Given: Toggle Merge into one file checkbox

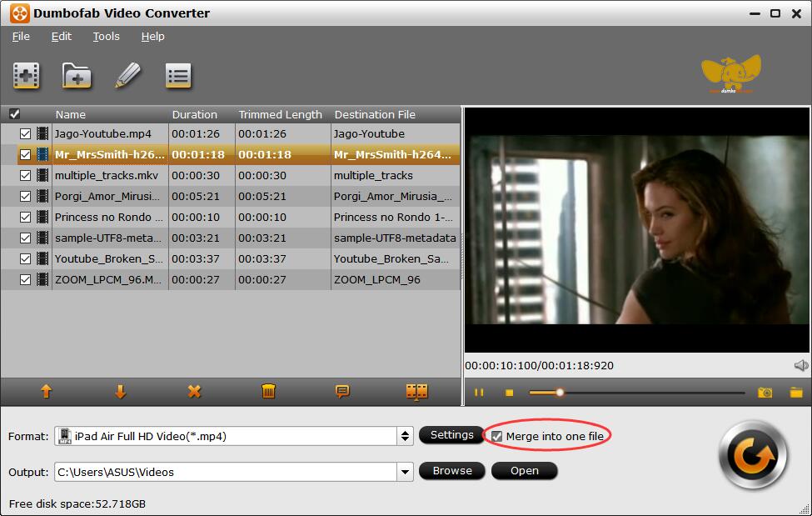Looking at the screenshot, I should click(x=496, y=437).
